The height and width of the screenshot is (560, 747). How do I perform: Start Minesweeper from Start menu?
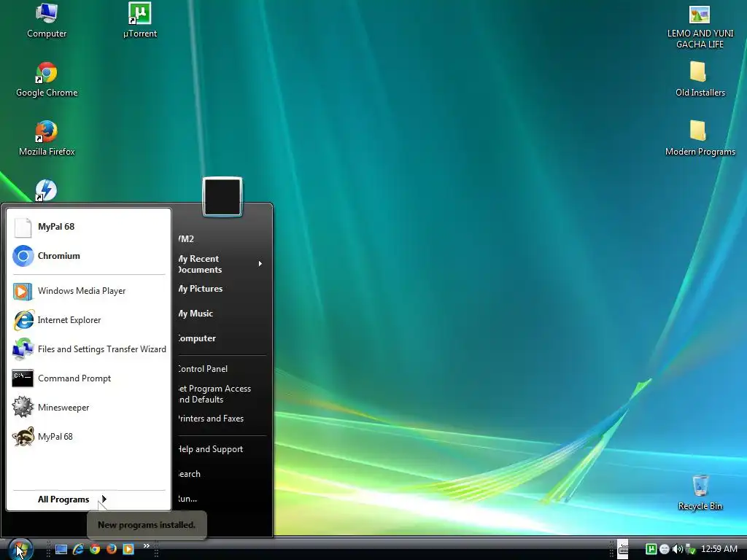pos(89,408)
